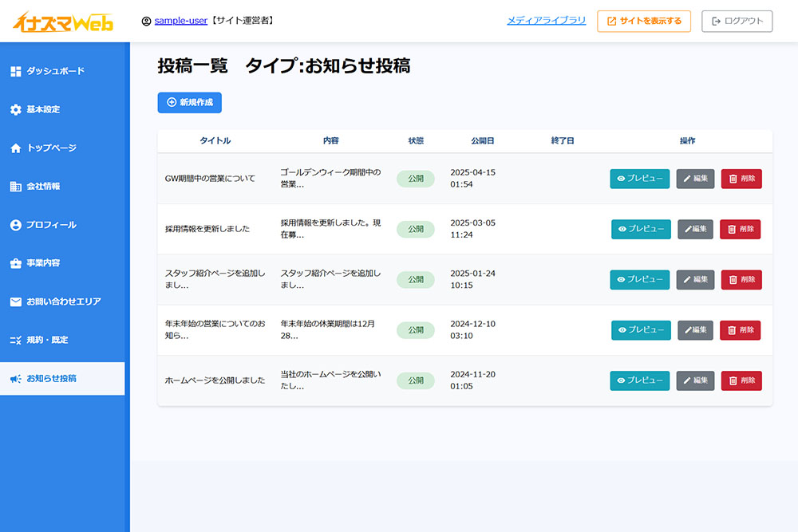Delete the 年末年始の営業 post
The width and height of the screenshot is (798, 532).
click(x=741, y=329)
